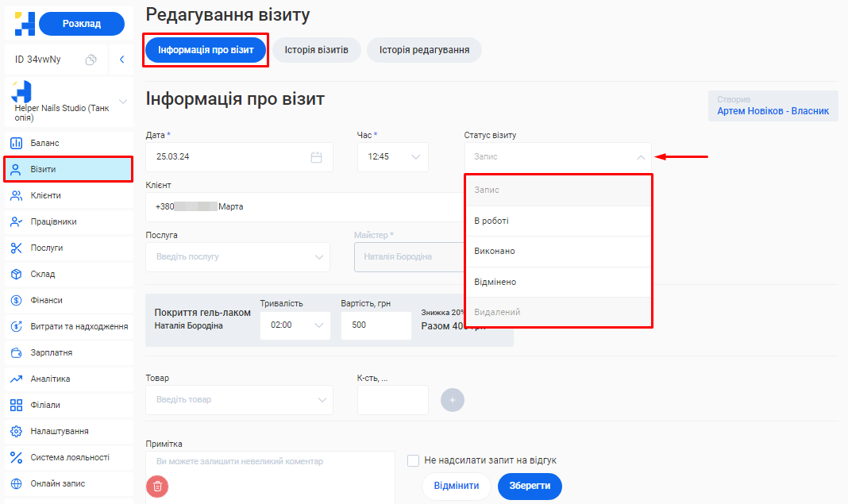This screenshot has width=848, height=504.
Task: Click the plus button to add product
Action: tap(453, 400)
